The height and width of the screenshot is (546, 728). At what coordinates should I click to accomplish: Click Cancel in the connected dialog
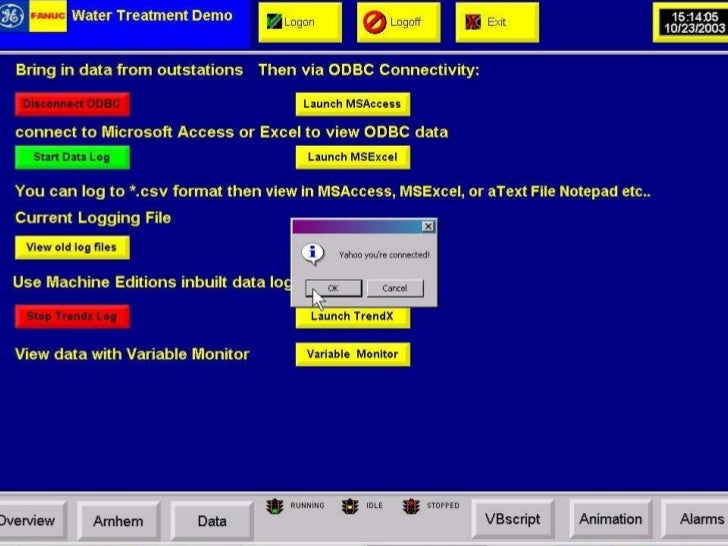(x=395, y=288)
